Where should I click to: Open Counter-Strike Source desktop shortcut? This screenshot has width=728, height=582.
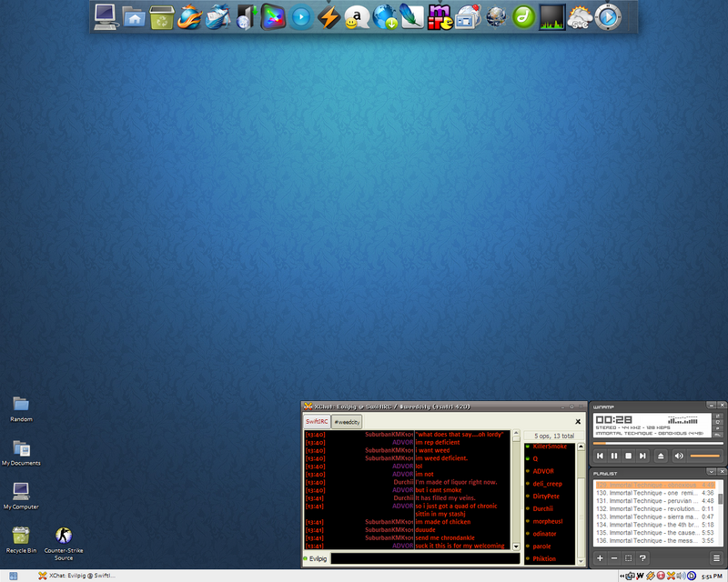(64, 536)
